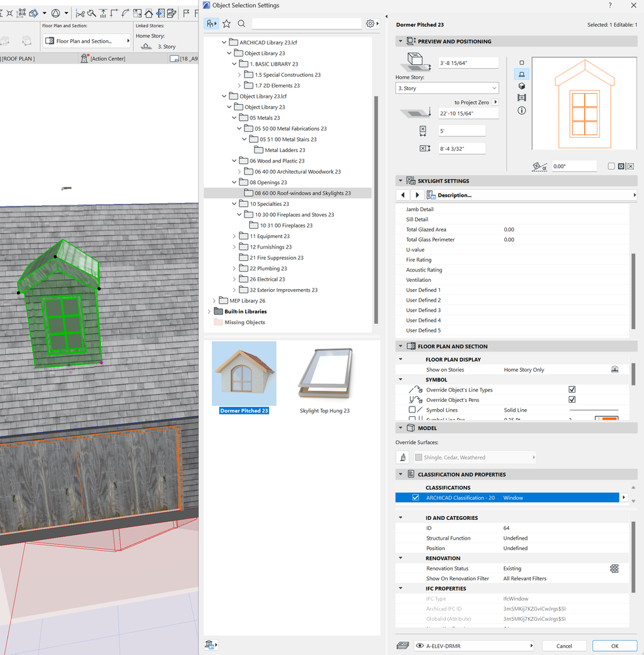Toggle the ARCHICAD Classification - 20 checkbox
The height and width of the screenshot is (655, 644).
pos(415,498)
